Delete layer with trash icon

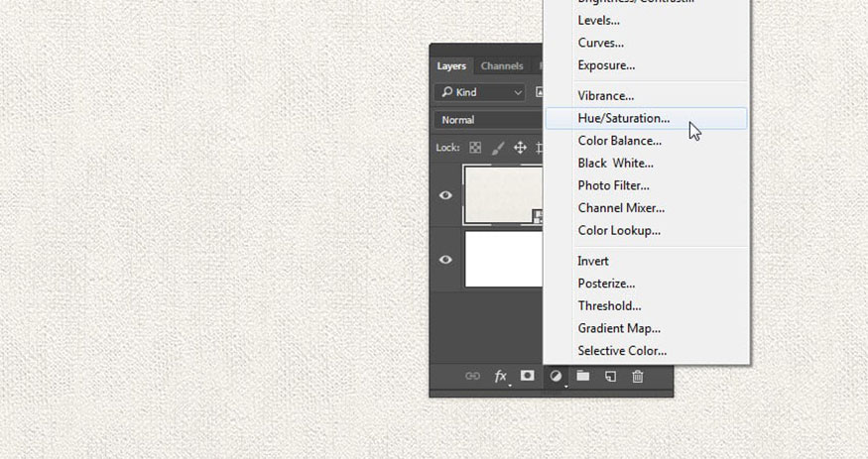coord(638,376)
